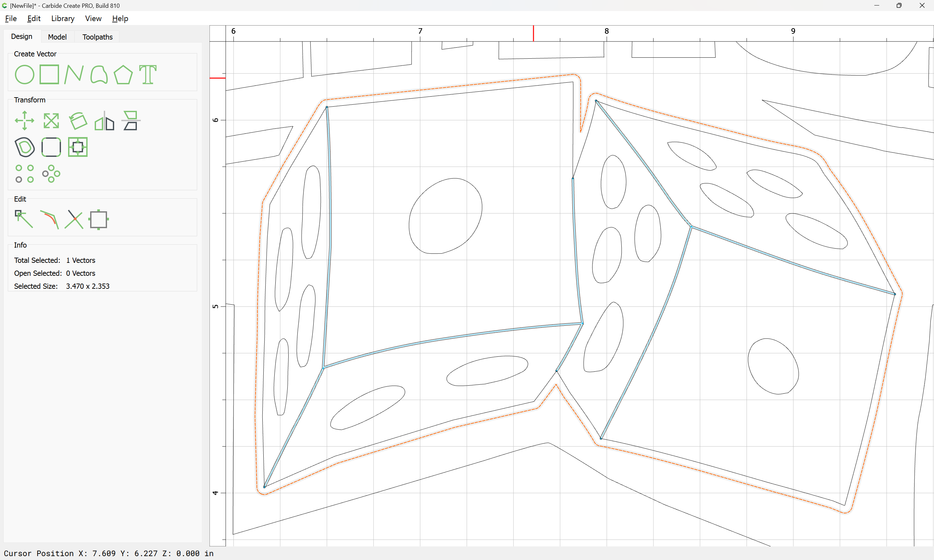Activate the Text creation tool
The width and height of the screenshot is (934, 560).
tap(148, 74)
